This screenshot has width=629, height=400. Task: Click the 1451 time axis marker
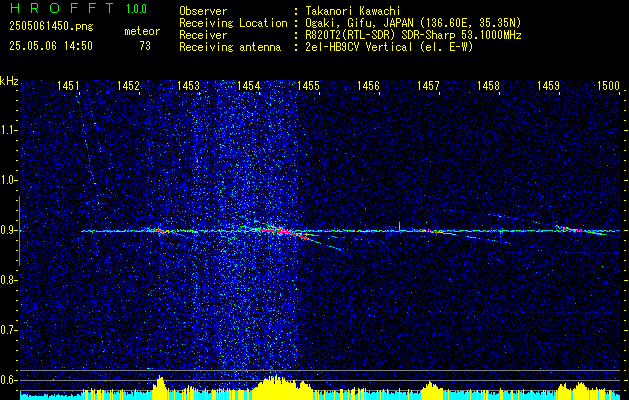coord(68,85)
